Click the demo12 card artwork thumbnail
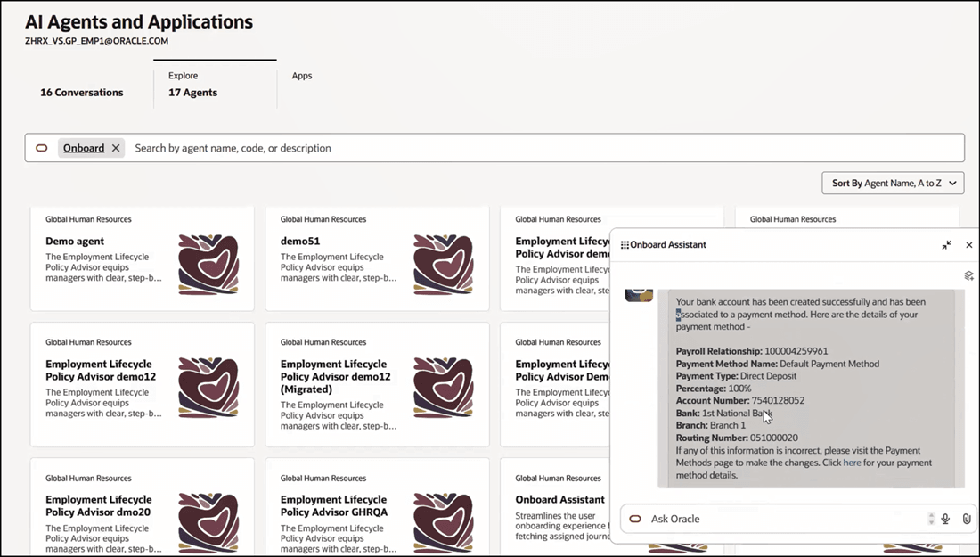 208,389
